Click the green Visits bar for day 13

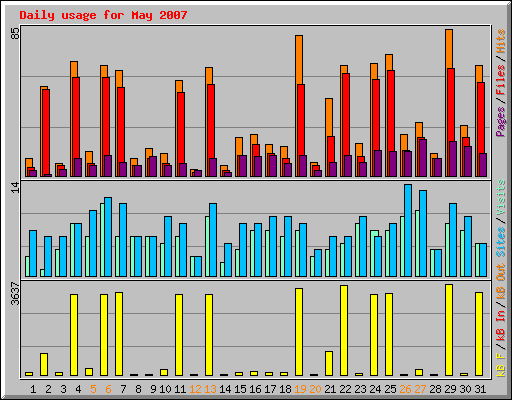coord(207,246)
